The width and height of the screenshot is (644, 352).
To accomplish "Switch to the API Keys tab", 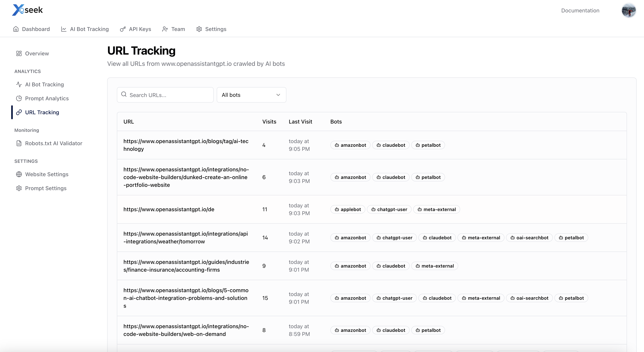I will (135, 29).
